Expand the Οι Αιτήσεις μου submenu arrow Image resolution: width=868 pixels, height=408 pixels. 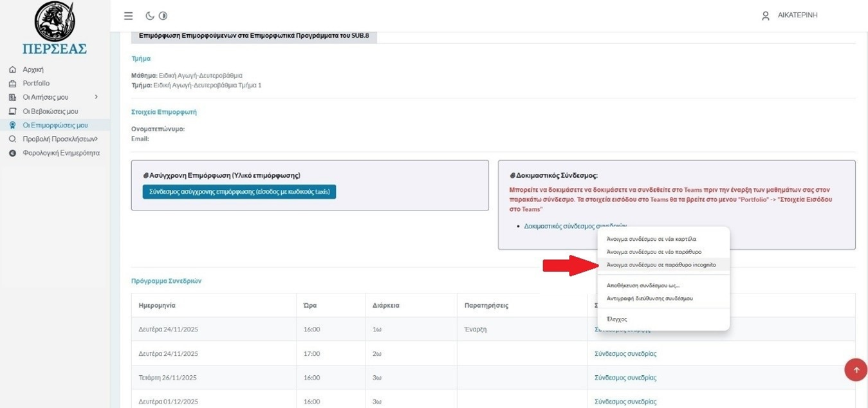tap(97, 97)
